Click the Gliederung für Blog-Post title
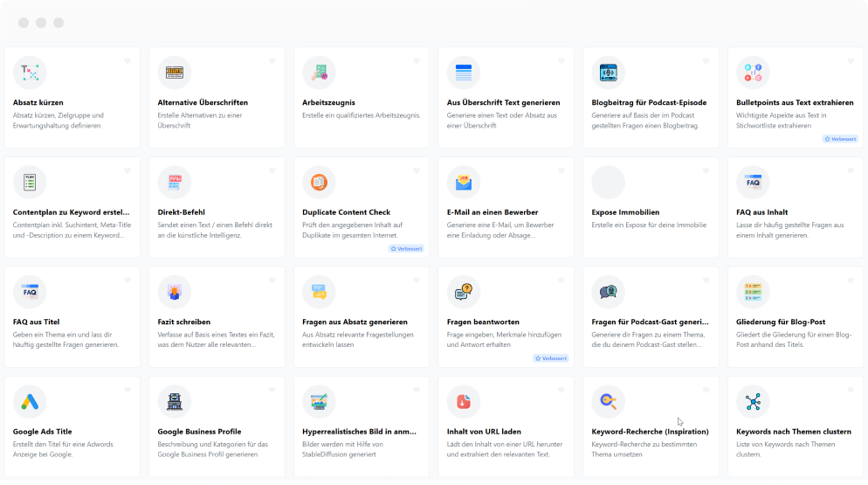 (781, 322)
